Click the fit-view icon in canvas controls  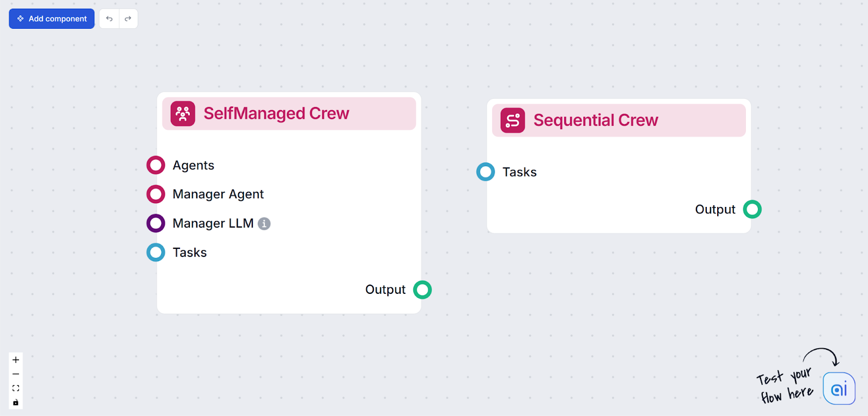pos(15,388)
